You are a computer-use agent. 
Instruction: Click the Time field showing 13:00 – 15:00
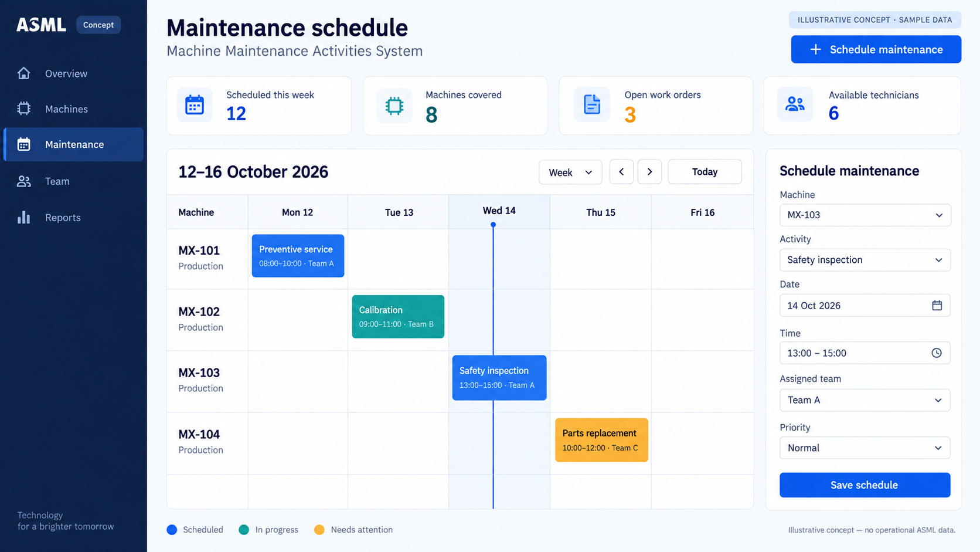click(x=865, y=353)
